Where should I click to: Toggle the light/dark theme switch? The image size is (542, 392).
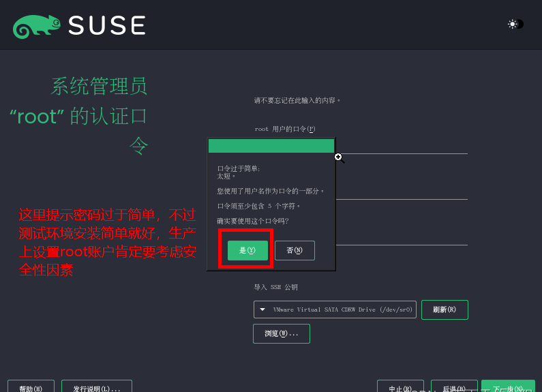515,24
